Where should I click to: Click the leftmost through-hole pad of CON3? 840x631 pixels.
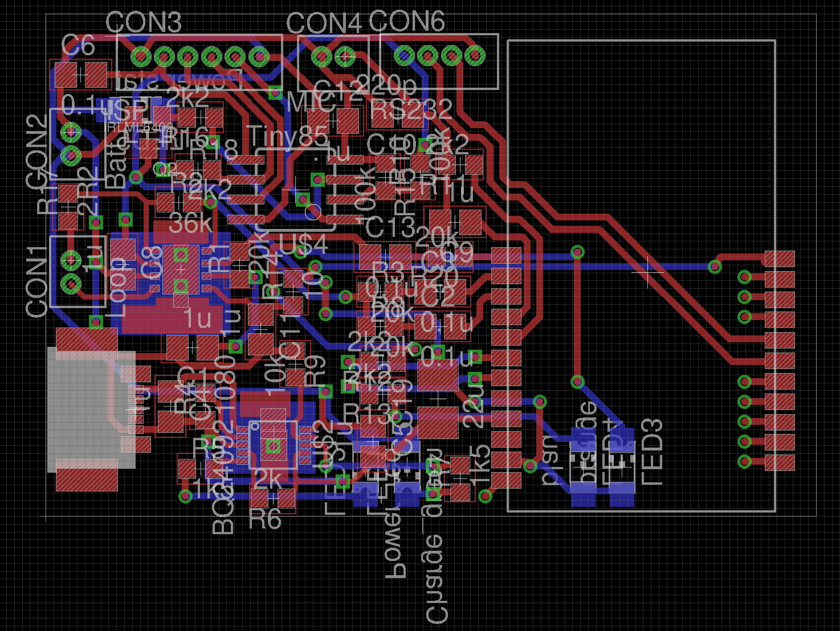click(x=140, y=56)
